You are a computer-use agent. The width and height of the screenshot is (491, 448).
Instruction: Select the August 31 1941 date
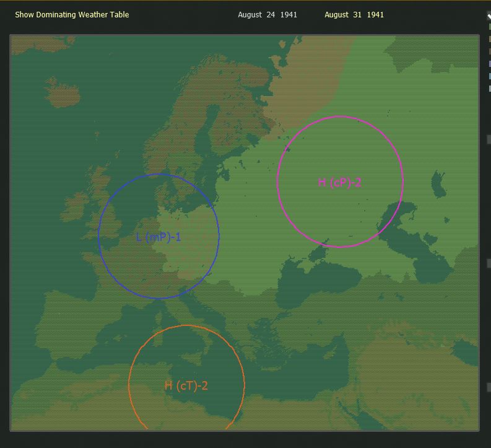point(354,15)
